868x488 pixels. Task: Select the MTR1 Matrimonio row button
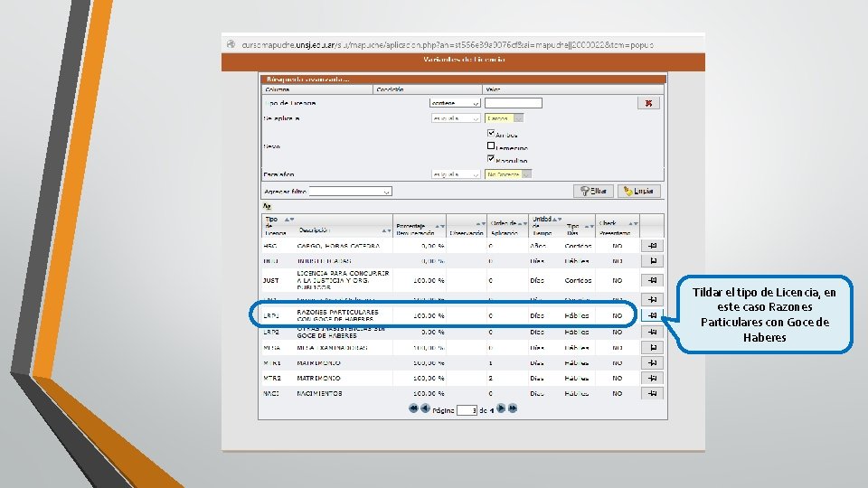pyautogui.click(x=652, y=363)
